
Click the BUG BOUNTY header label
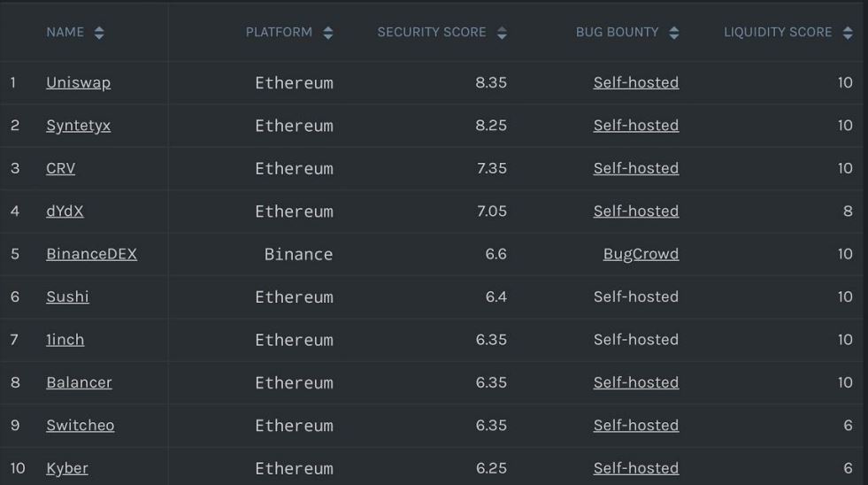[x=618, y=32]
